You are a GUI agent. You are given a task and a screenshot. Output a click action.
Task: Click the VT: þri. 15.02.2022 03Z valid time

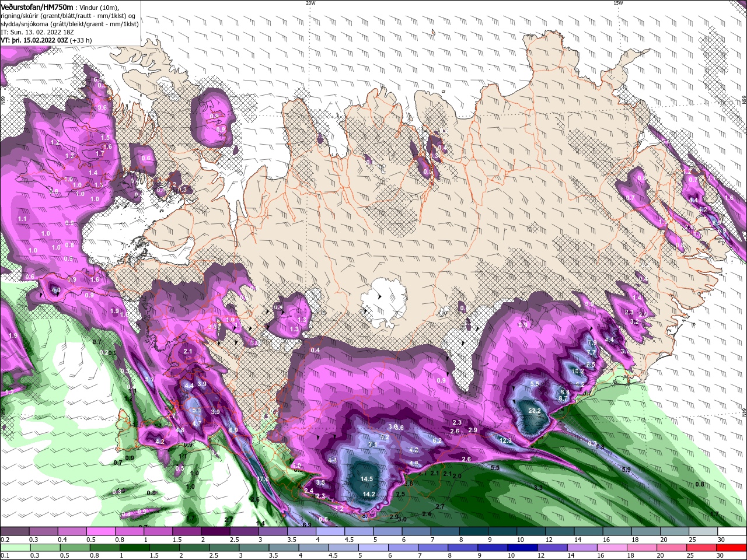[x=34, y=40]
